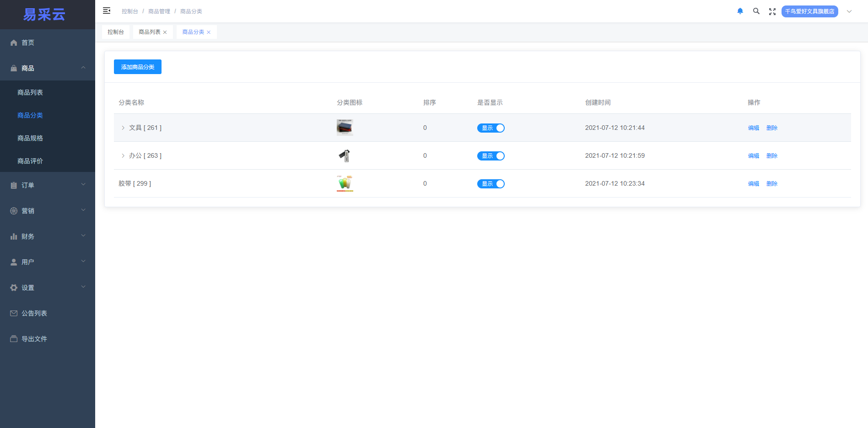Toggle display switch for 办公 category

491,156
